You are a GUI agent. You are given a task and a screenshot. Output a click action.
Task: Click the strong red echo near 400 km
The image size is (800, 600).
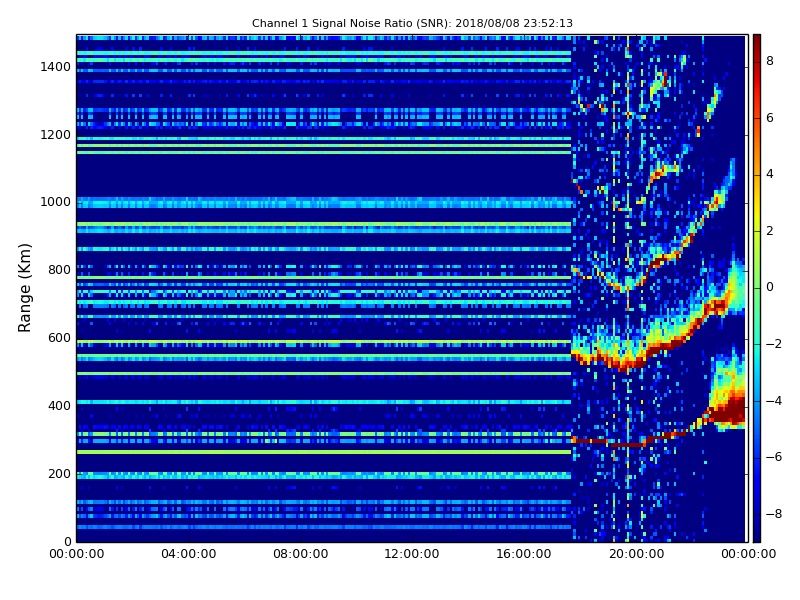click(731, 410)
